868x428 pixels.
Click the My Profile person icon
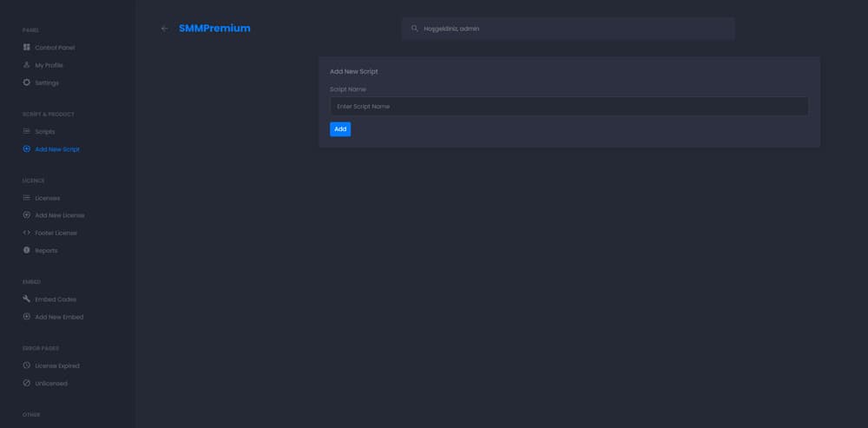click(x=27, y=65)
